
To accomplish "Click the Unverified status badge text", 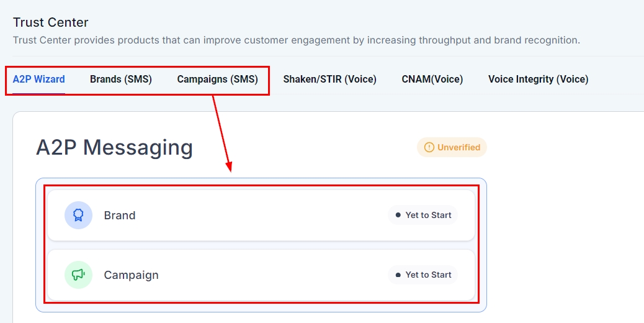I will tap(458, 147).
